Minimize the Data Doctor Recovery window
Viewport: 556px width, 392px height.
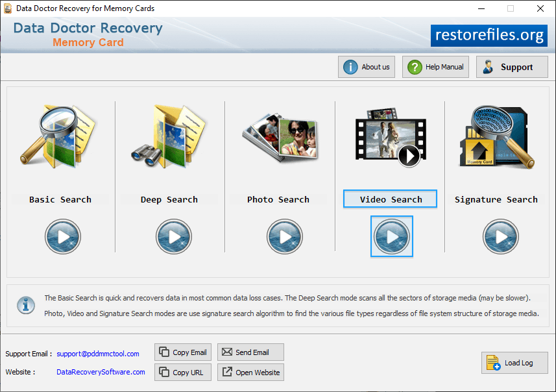(481, 8)
